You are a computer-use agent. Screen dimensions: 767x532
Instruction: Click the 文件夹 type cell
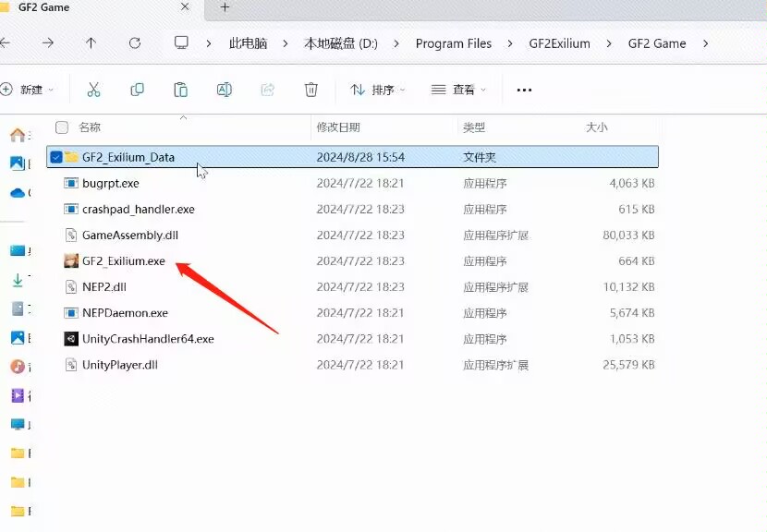(480, 157)
